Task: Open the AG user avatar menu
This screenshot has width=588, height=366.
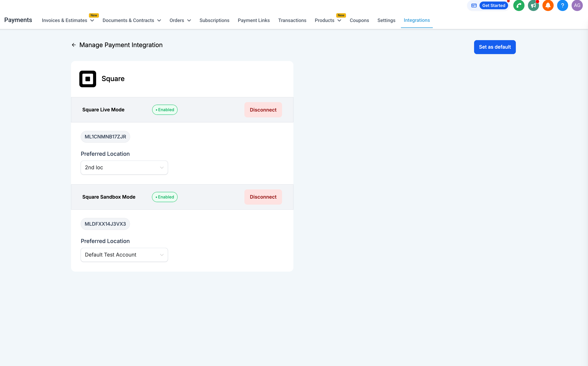Action: (577, 6)
